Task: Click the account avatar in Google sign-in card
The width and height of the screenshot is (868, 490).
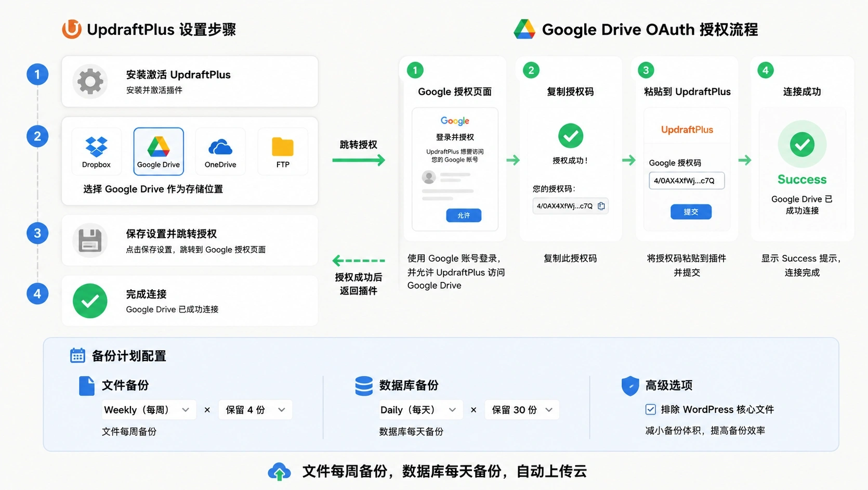Action: [429, 177]
